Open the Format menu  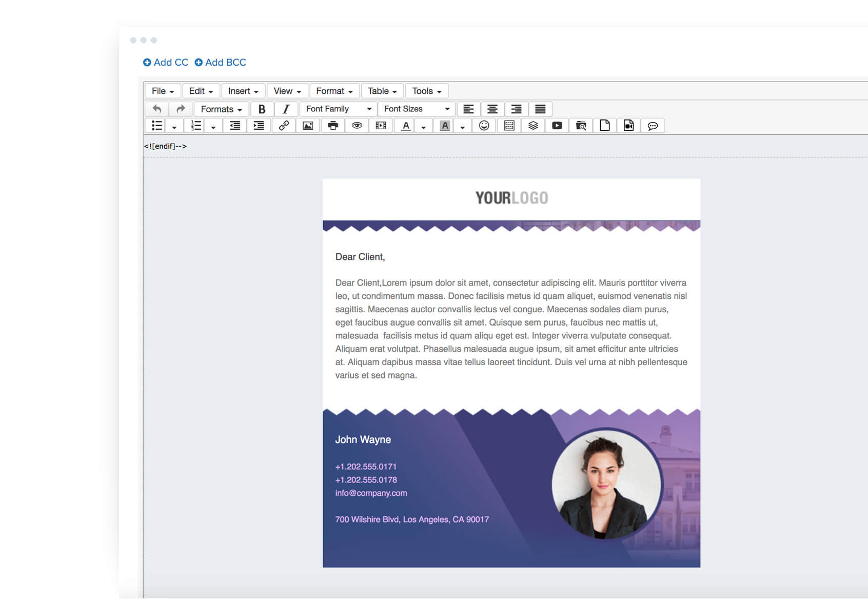334,91
